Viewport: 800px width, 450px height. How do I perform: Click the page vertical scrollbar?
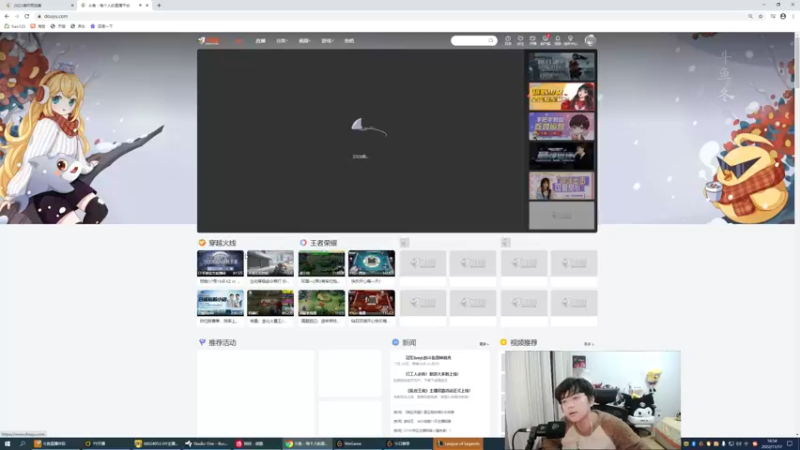point(797,61)
